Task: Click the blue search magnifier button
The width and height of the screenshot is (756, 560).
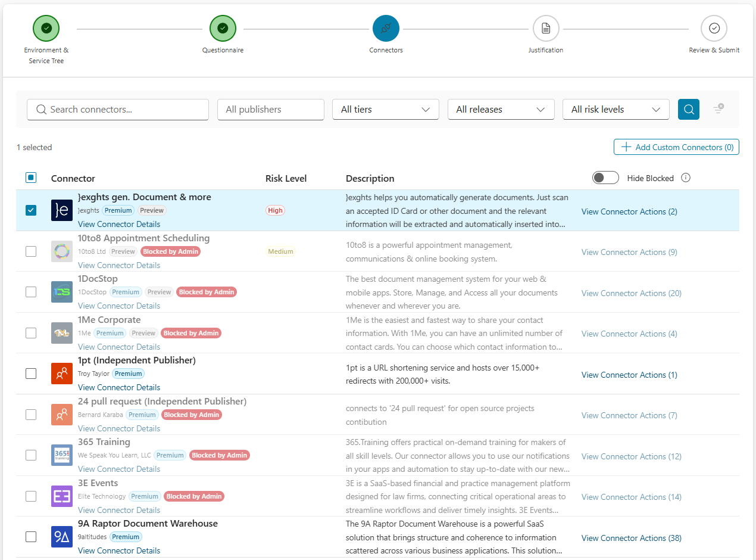Action: pos(689,109)
